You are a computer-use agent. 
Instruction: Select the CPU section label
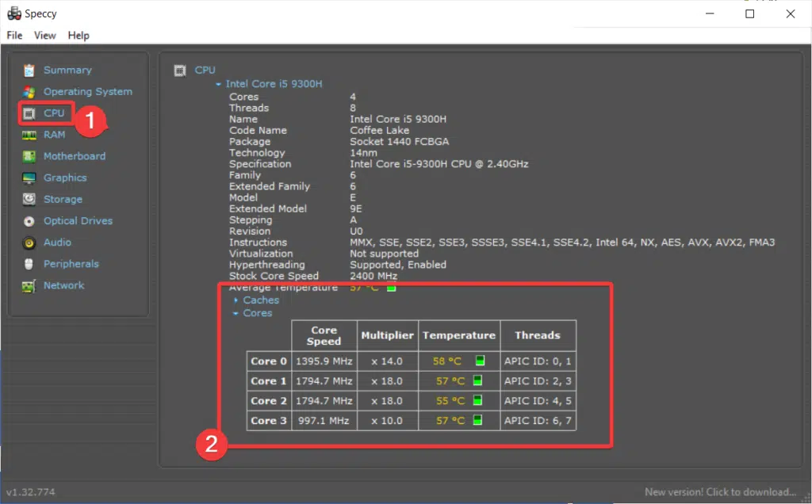54,113
